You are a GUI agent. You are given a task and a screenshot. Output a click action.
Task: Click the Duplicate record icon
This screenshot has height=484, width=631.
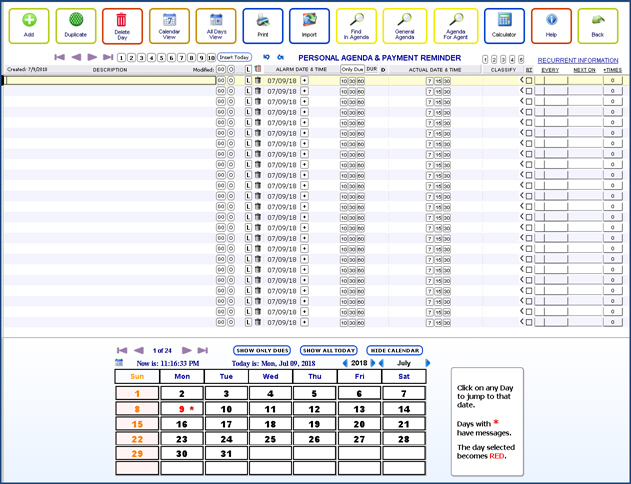74,21
